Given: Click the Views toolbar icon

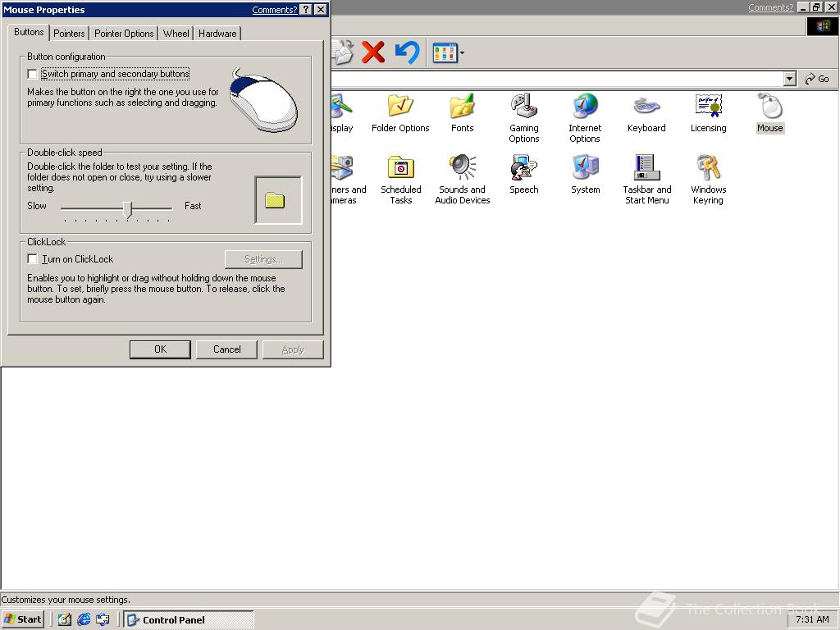Looking at the screenshot, I should click(445, 52).
